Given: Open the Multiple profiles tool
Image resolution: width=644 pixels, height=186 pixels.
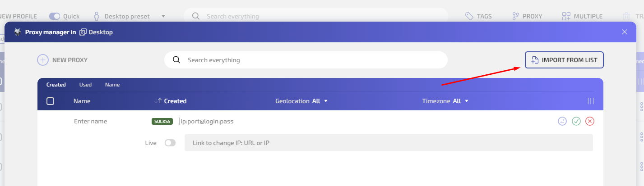Looking at the screenshot, I should tap(582, 16).
